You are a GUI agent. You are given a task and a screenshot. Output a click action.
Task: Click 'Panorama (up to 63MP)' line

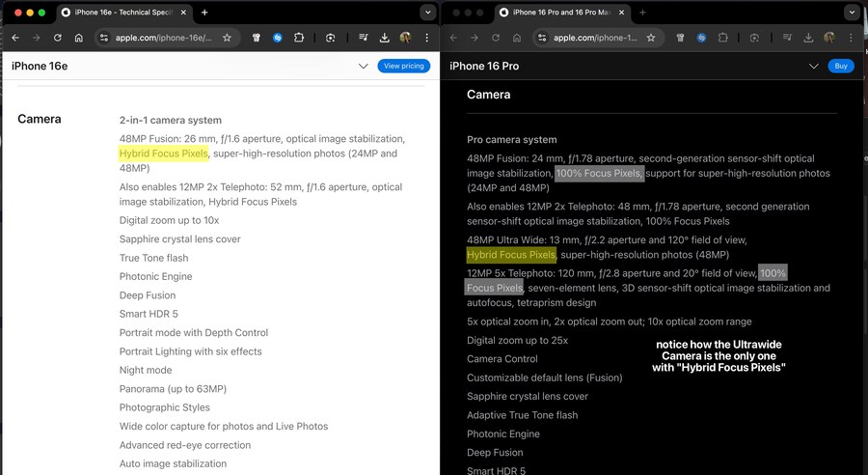click(x=173, y=389)
